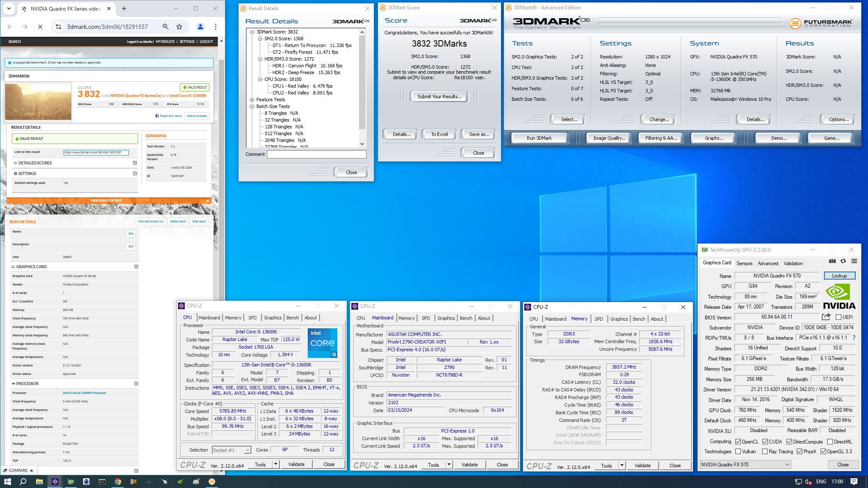View site information icon in address bar
Viewport: 868px width, 488px height.
click(58, 27)
